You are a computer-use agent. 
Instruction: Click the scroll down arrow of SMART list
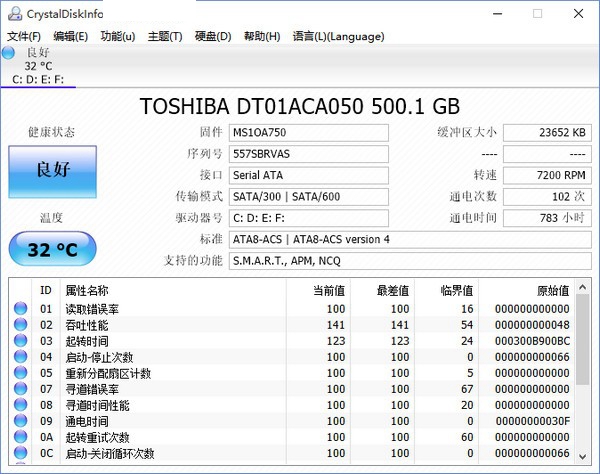click(x=582, y=456)
